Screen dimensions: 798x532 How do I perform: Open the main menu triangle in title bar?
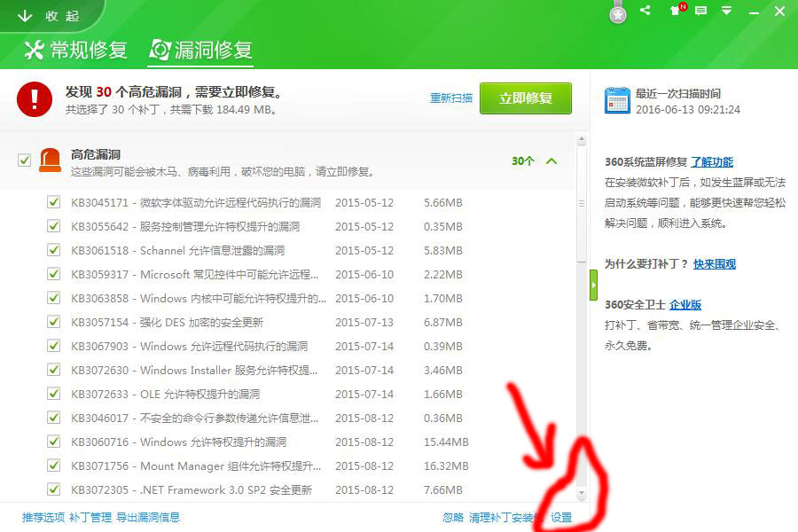click(x=729, y=12)
